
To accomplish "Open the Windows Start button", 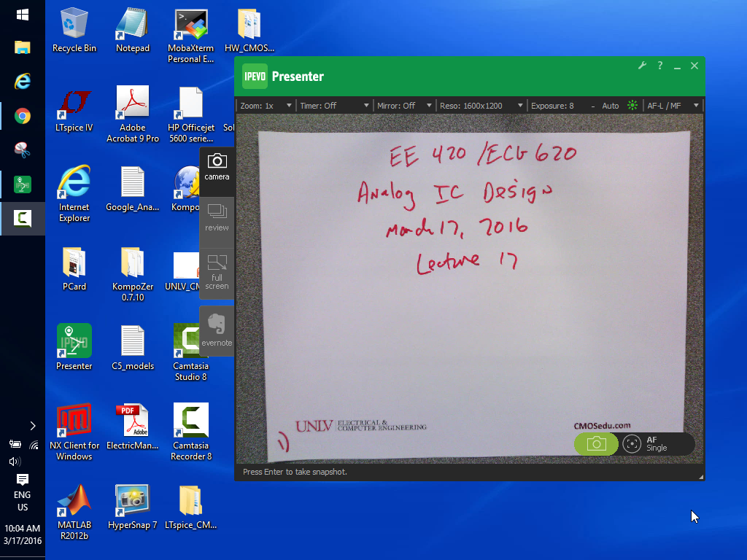I will 23,15.
